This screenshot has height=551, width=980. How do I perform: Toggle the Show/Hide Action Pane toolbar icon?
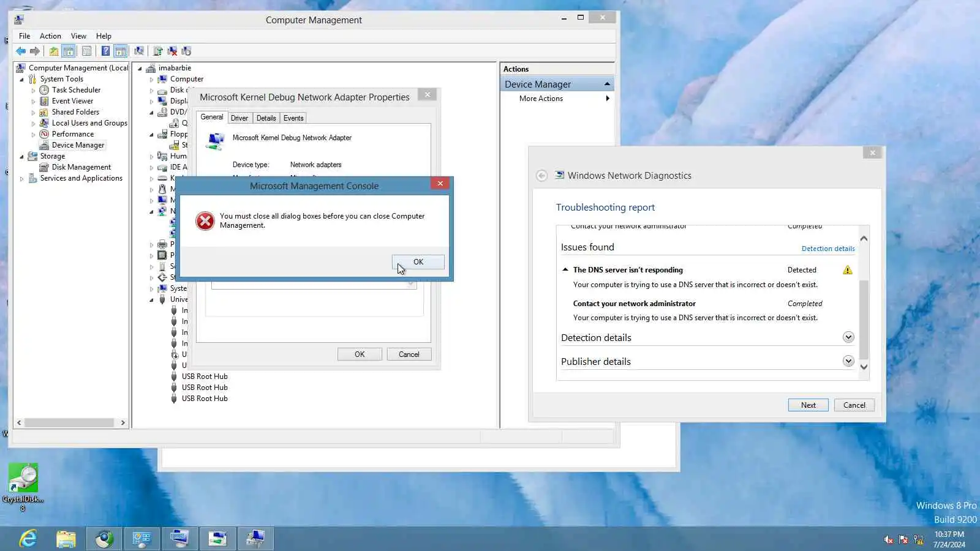pyautogui.click(x=121, y=51)
